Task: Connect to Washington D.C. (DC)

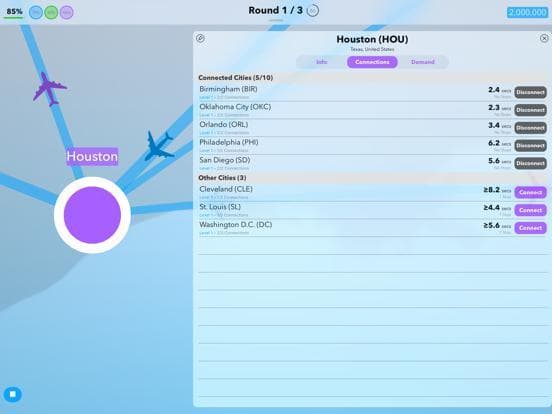Action: pos(531,228)
